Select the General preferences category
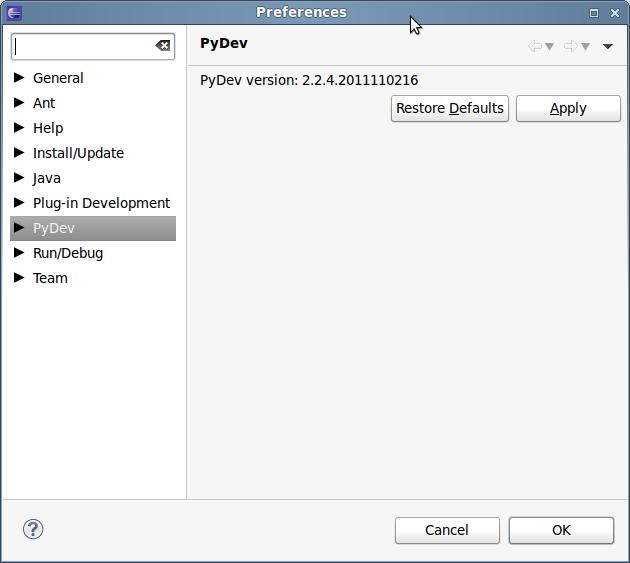Screen dimensions: 630x563 (x=58, y=78)
